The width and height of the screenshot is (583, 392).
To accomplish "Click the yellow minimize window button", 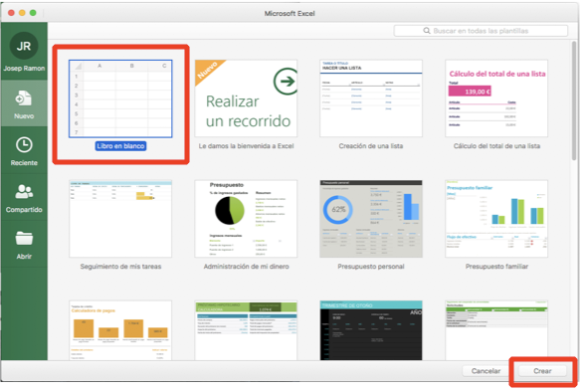I will click(x=22, y=13).
